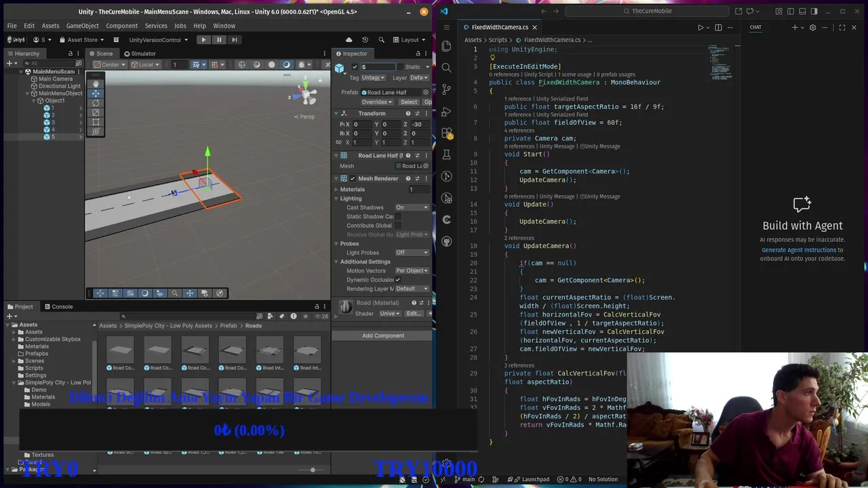Open Cast Shadows dropdown
The image size is (868, 488).
412,207
